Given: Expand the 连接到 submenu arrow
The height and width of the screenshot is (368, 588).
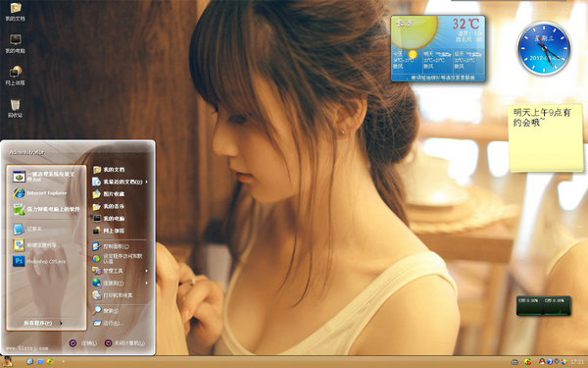Looking at the screenshot, I should pyautogui.click(x=146, y=283).
